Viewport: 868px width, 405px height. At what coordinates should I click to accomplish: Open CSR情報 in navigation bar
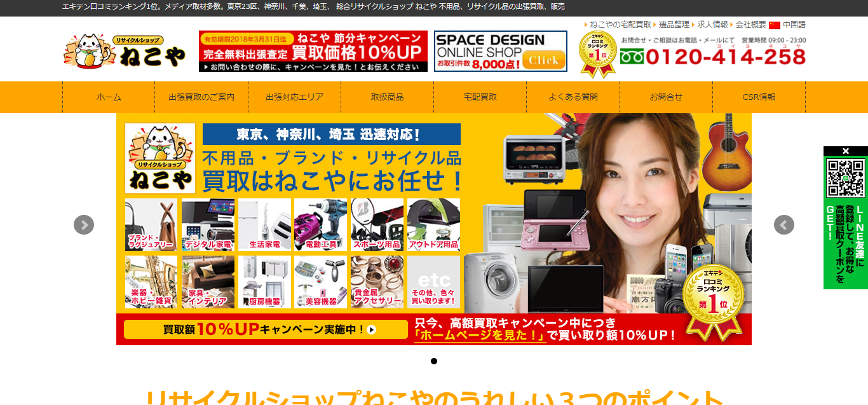(x=759, y=97)
